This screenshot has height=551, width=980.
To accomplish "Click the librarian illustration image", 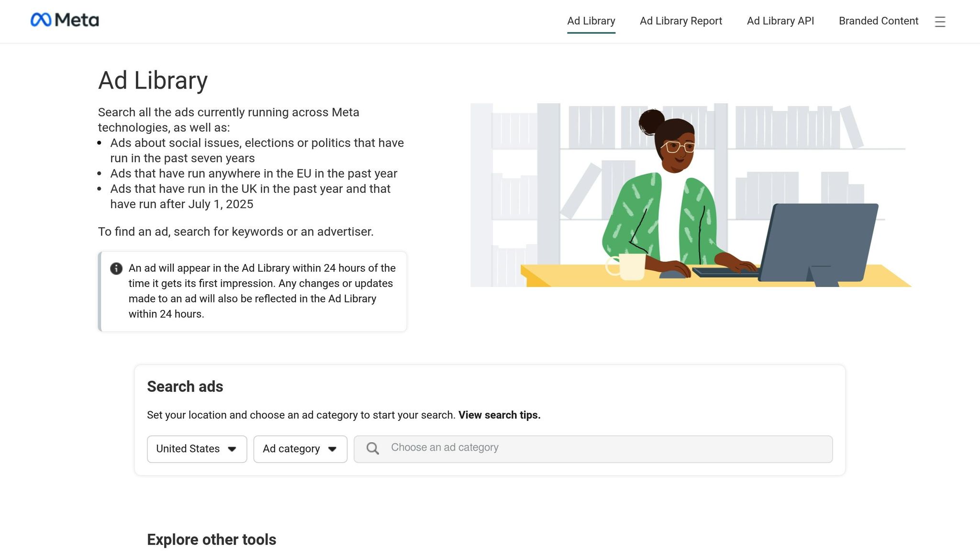I will (x=691, y=195).
